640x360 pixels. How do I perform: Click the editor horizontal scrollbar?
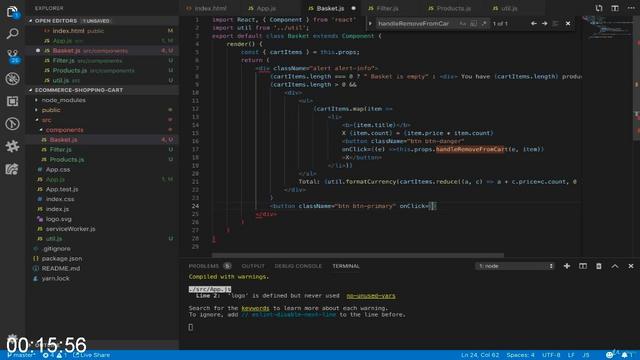click(x=358, y=256)
